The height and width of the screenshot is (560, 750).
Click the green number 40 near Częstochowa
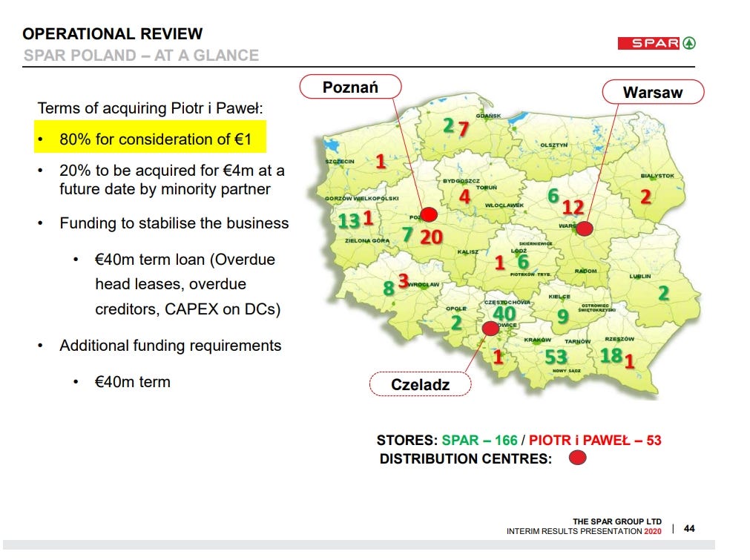pyautogui.click(x=504, y=314)
